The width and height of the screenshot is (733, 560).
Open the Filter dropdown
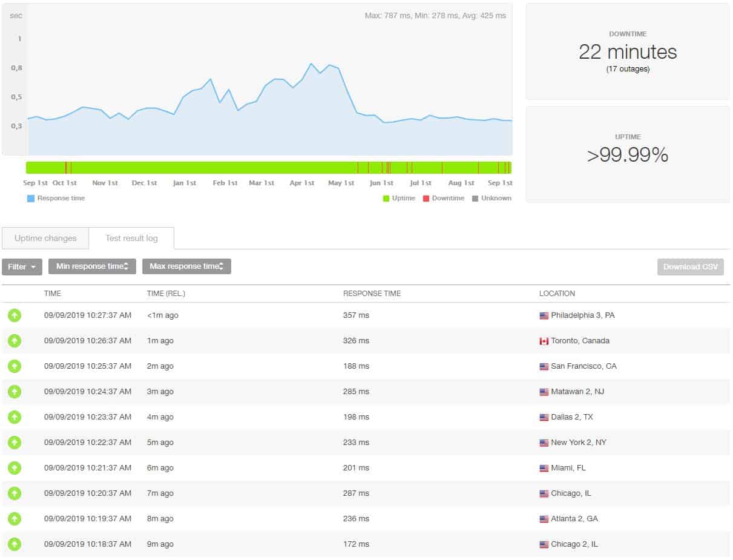coord(22,266)
